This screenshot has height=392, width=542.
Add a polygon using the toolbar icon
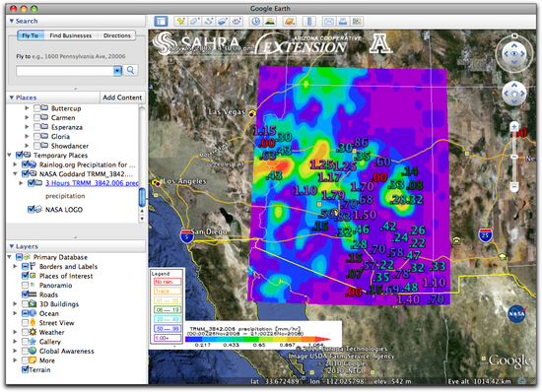coord(194,22)
